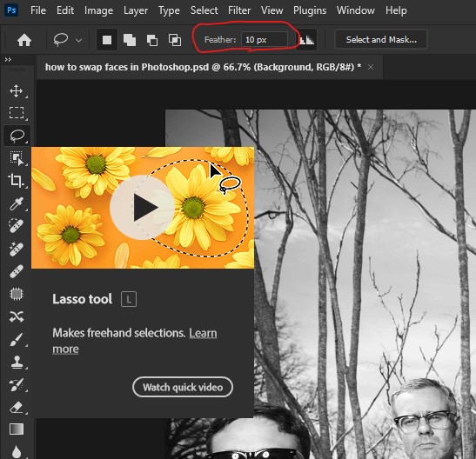Select the Gradient tool
The height and width of the screenshot is (459, 476).
pos(17,429)
